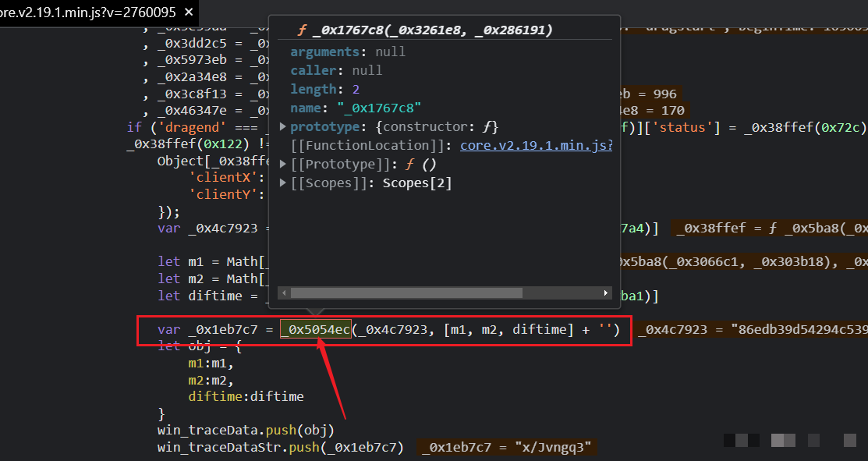Select the name property value "_0x1767c8"
868x461 pixels.
coord(378,108)
